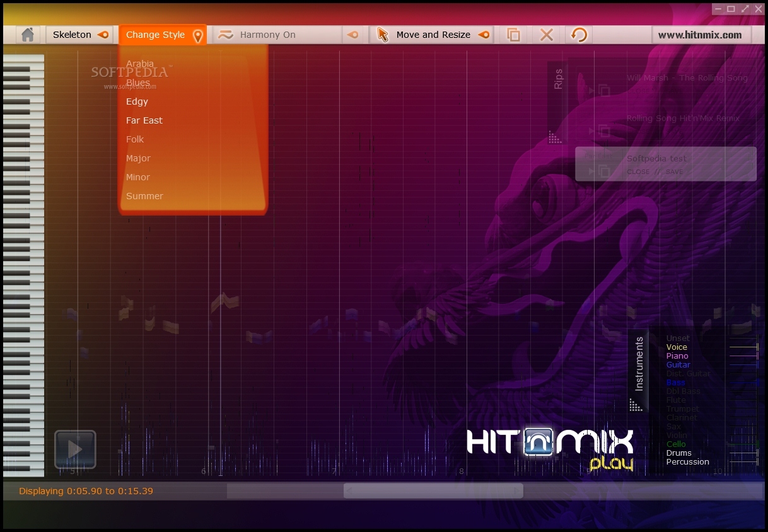Select the Voice instrument
Viewport: 768px width, 532px height.
[x=677, y=347]
